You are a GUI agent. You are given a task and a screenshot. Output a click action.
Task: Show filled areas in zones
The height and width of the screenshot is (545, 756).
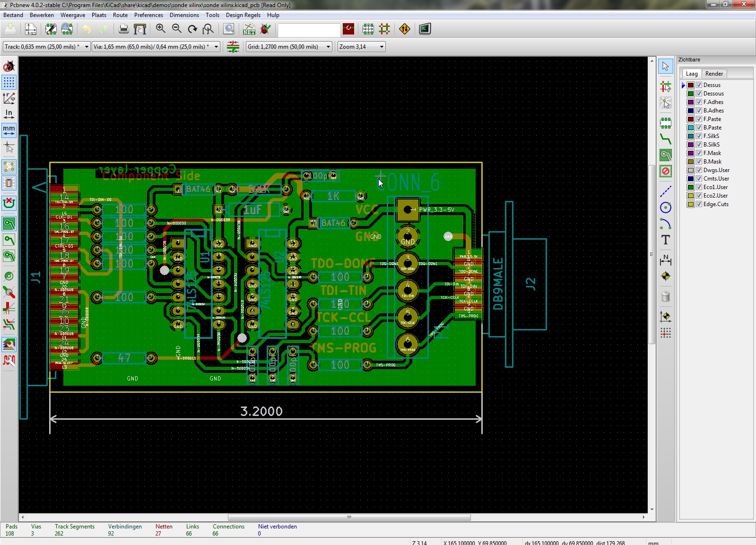9,224
